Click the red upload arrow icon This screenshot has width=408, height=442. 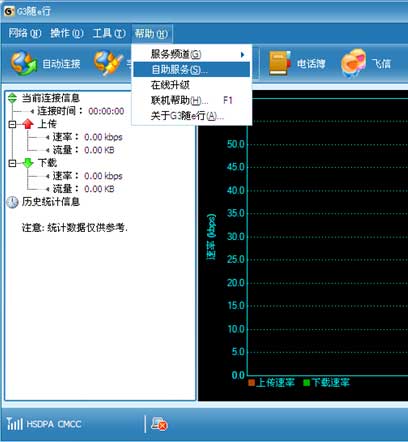tap(28, 124)
